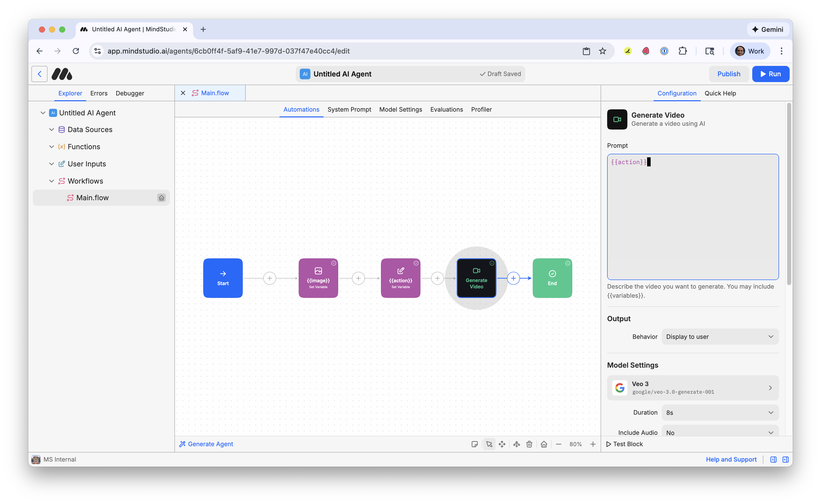Click into the Prompt text field
The width and height of the screenshot is (821, 504).
693,217
